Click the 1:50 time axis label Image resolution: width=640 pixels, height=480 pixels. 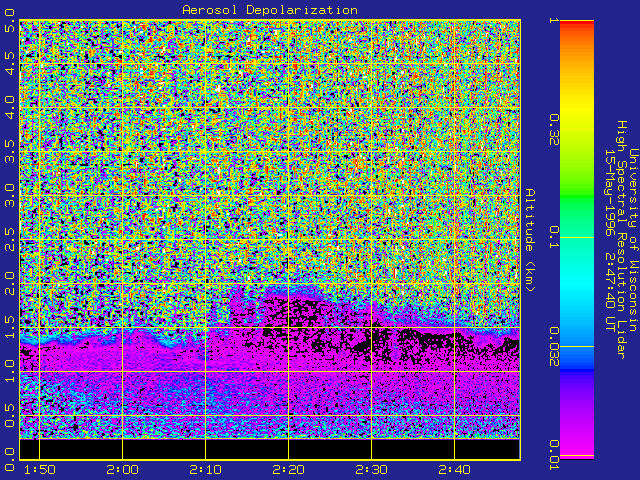(40, 470)
